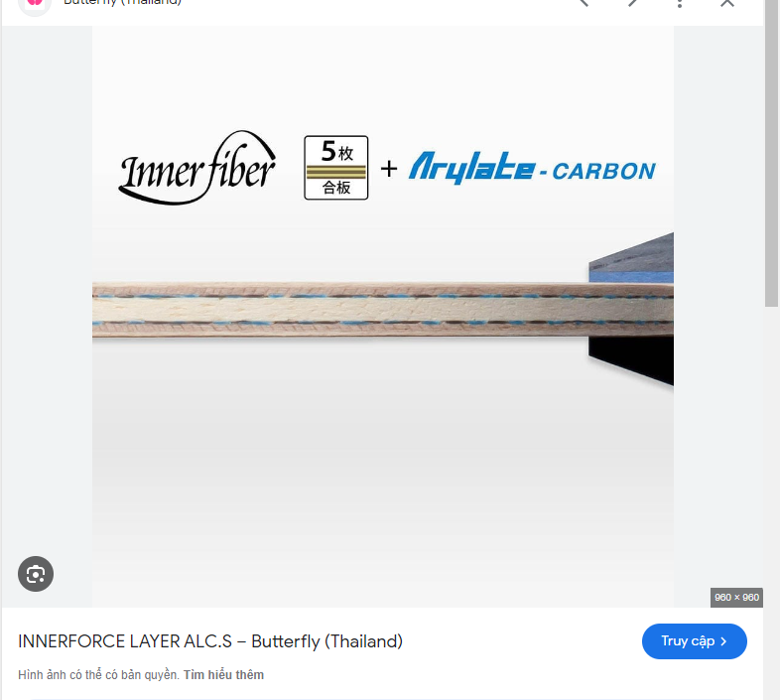
Task: Go to the next image arrow
Action: click(x=632, y=3)
